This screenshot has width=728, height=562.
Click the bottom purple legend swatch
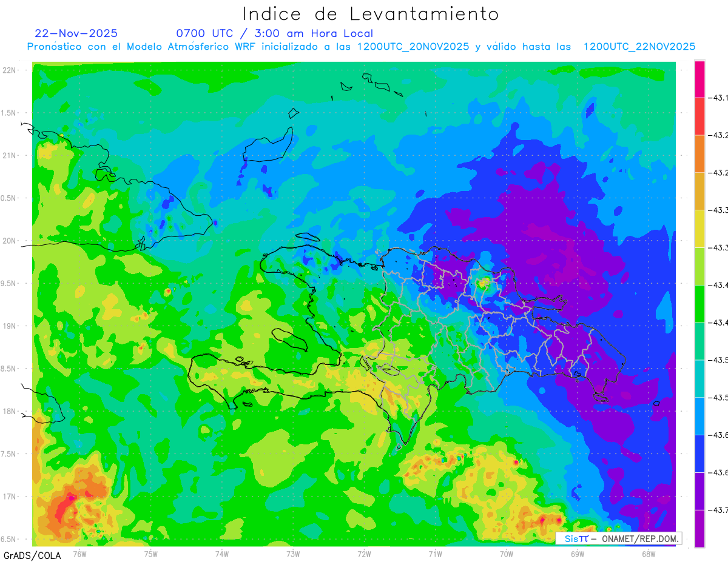pos(699,529)
